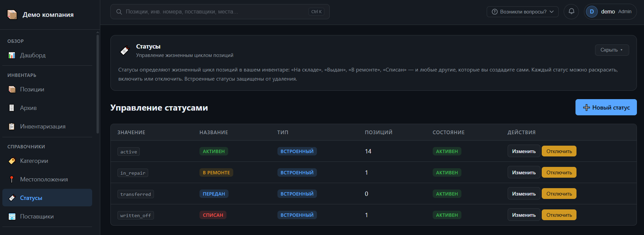Expand the Возникли вопросы? dropdown
This screenshot has height=235, width=644.
pos(522,12)
